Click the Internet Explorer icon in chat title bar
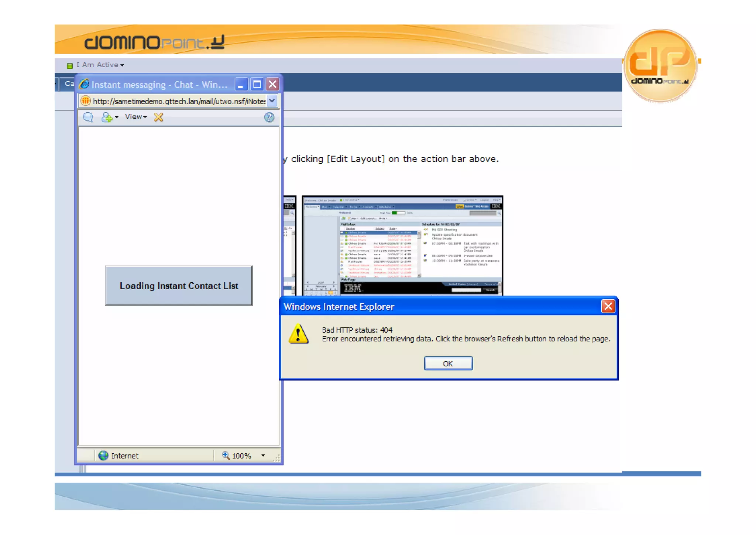Screen dimensions: 756x535 [85, 84]
